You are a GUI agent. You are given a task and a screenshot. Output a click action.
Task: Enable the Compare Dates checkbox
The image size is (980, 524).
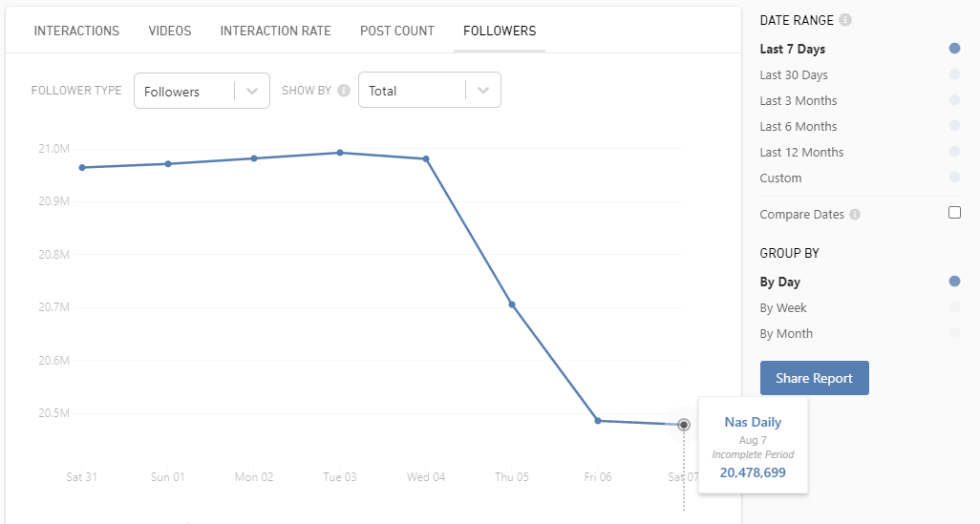point(954,213)
